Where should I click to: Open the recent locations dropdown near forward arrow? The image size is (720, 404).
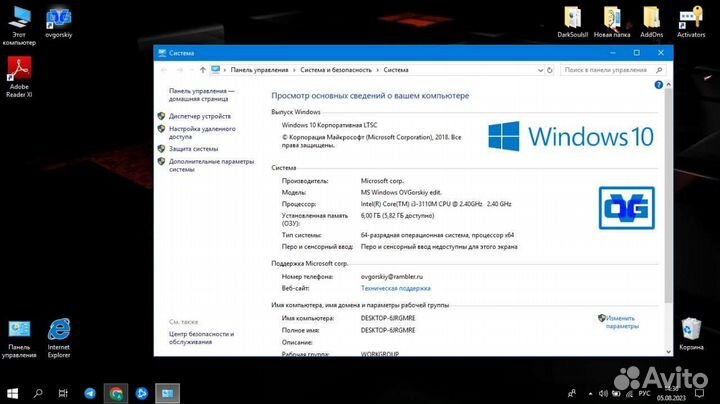tap(191, 70)
